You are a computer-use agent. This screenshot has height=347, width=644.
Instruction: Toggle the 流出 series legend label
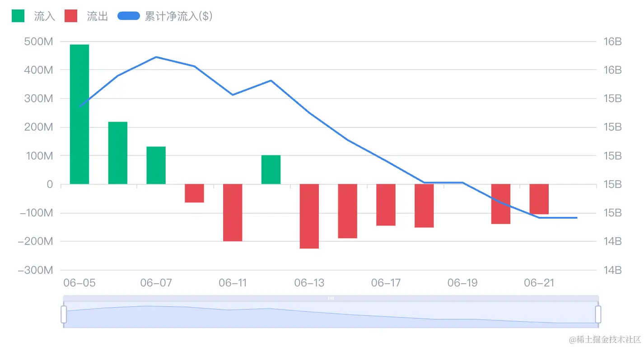point(98,17)
